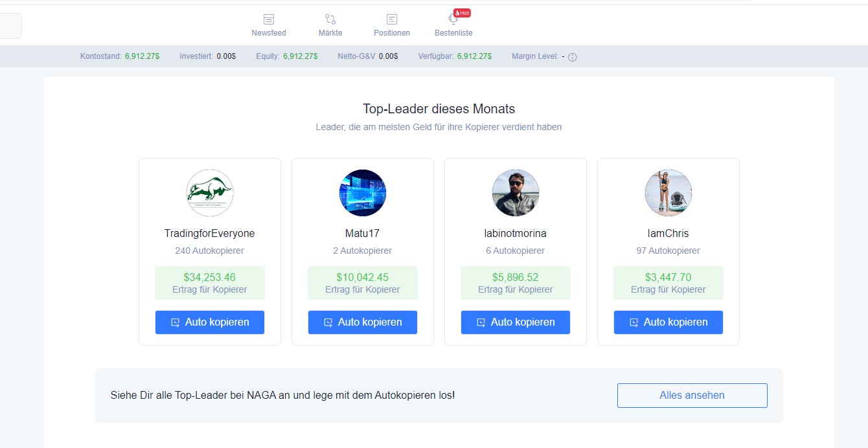
Task: Click the search field at top left
Action: point(10,26)
